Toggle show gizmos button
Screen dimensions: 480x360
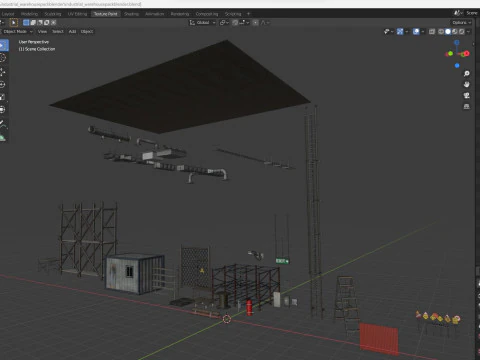pos(400,32)
